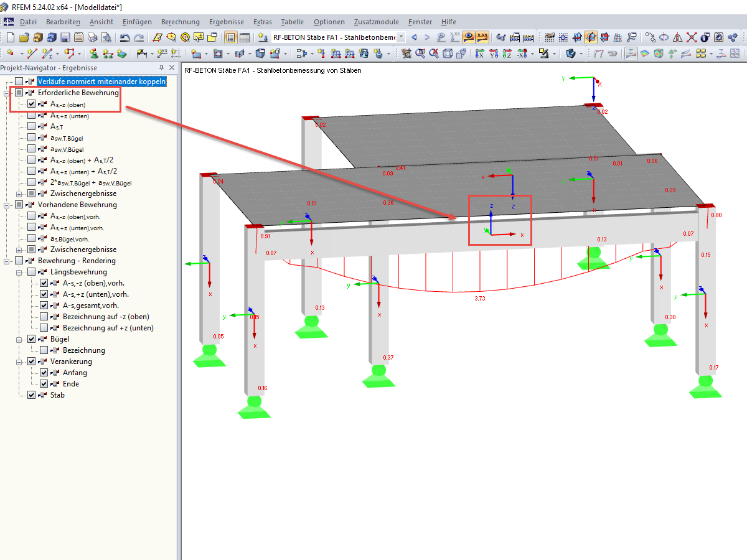Enable the As,+z (unten) checkbox
Viewport: 747px width, 560px height.
pos(31,115)
